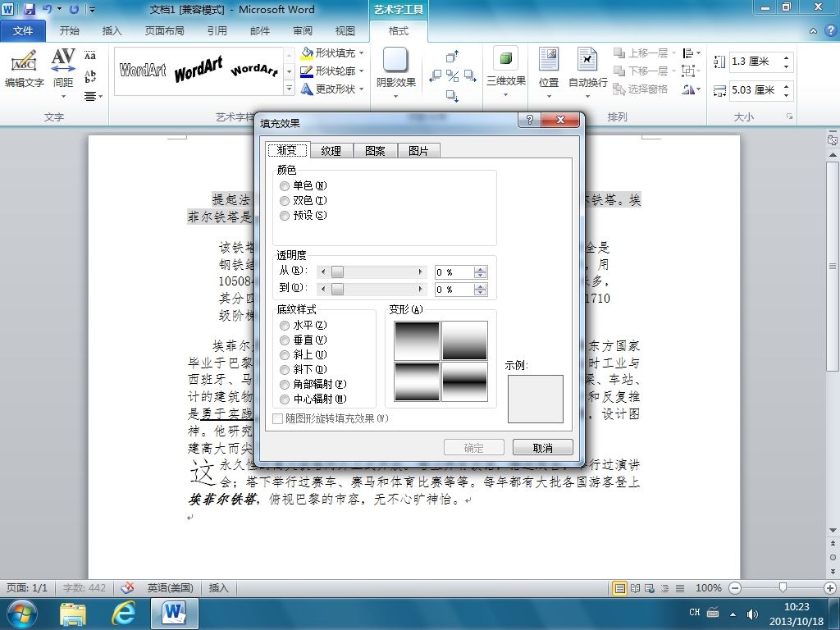
Task: Toggle WordArt same letter heights icon
Action: click(90, 56)
